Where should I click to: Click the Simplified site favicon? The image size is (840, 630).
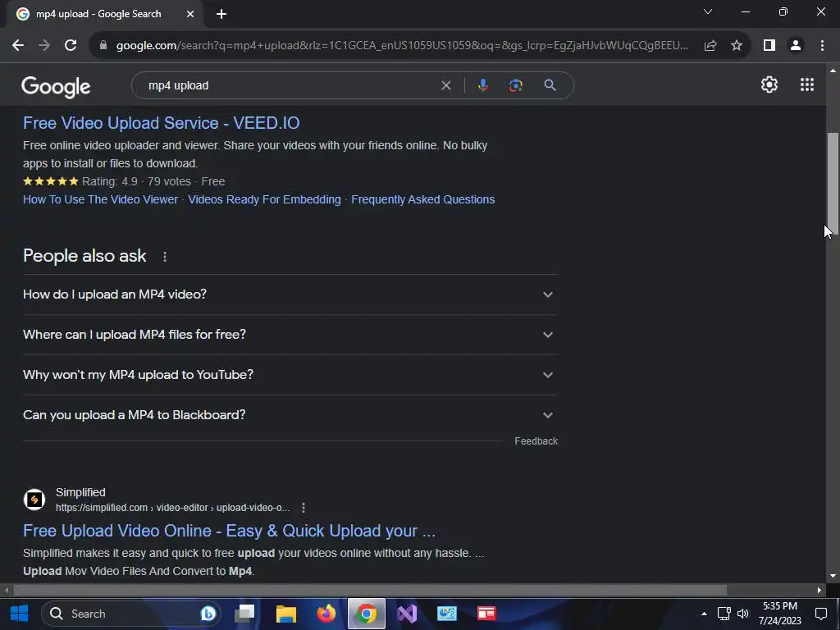click(34, 500)
